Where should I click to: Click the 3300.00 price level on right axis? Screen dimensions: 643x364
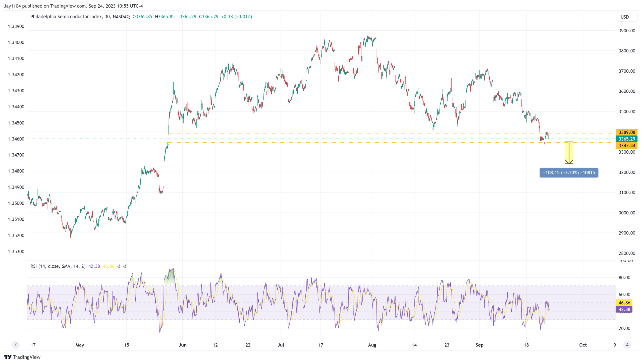(x=627, y=152)
